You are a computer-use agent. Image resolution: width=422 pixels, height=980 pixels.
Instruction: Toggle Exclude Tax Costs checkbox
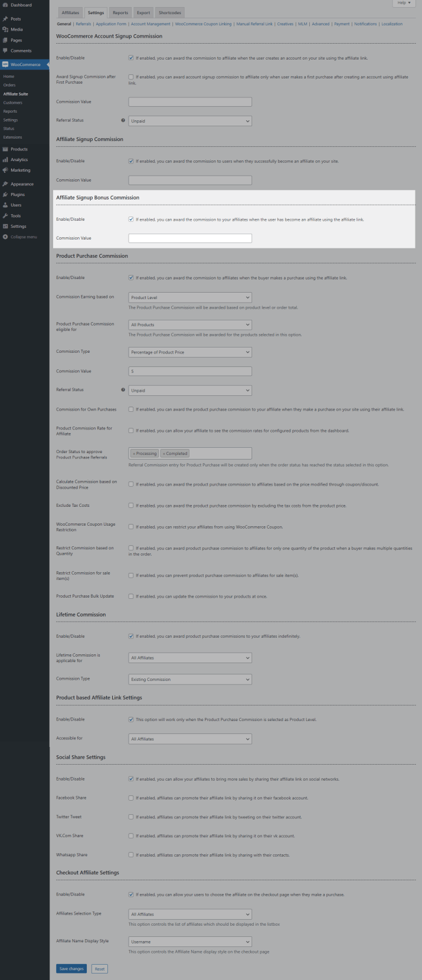[131, 506]
